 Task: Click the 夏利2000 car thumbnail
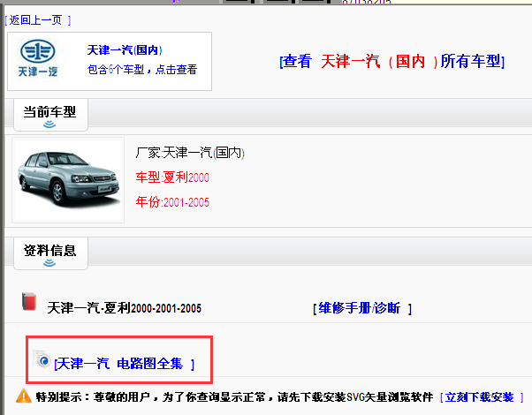[68, 180]
